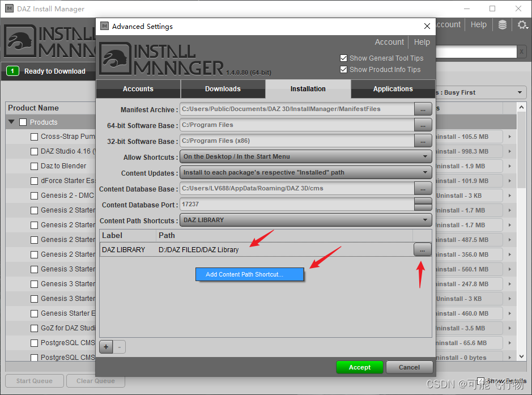The height and width of the screenshot is (395, 532).
Task: Click the Cancel button
Action: click(x=409, y=367)
